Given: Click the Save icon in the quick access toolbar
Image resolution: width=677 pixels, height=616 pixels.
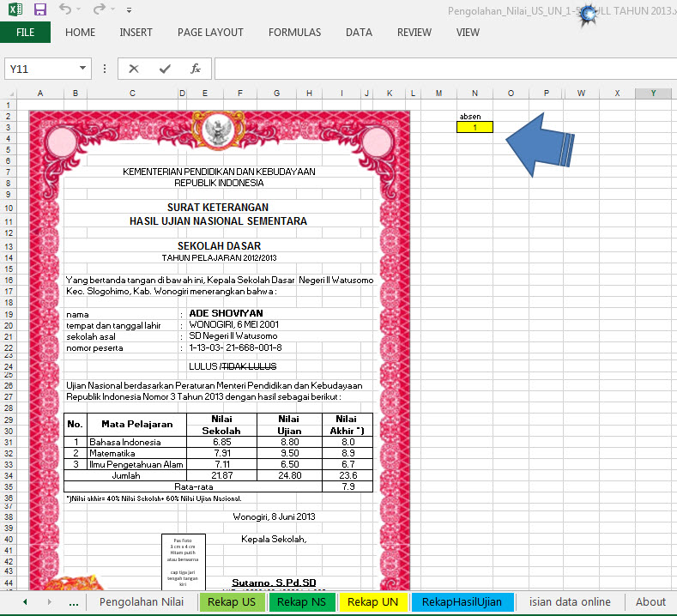Looking at the screenshot, I should tap(40, 9).
